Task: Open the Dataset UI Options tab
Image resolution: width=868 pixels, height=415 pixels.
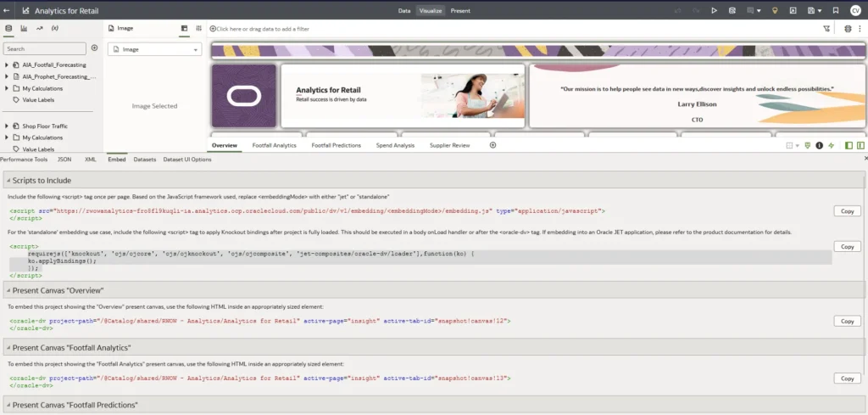Action: pos(187,160)
